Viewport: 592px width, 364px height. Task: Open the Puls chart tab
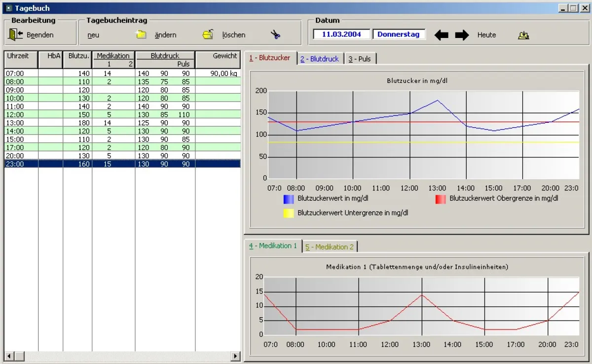tap(360, 59)
